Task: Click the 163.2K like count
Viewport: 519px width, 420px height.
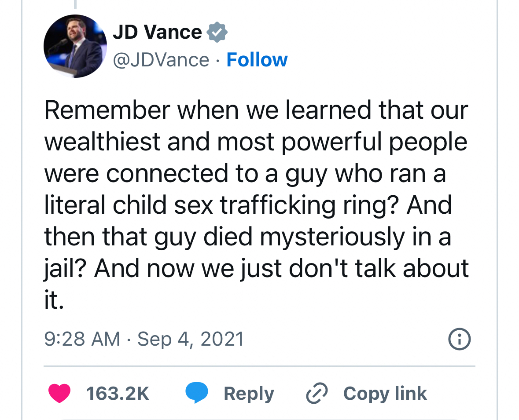Action: (118, 393)
